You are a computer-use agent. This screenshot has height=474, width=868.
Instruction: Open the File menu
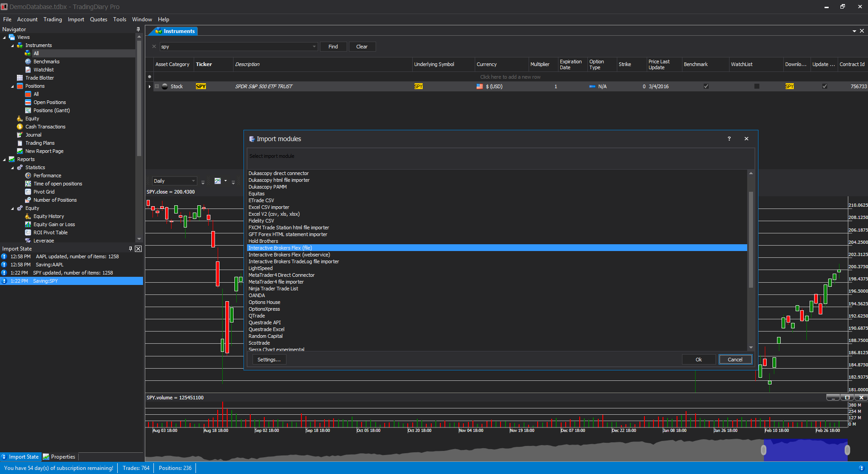coord(7,19)
